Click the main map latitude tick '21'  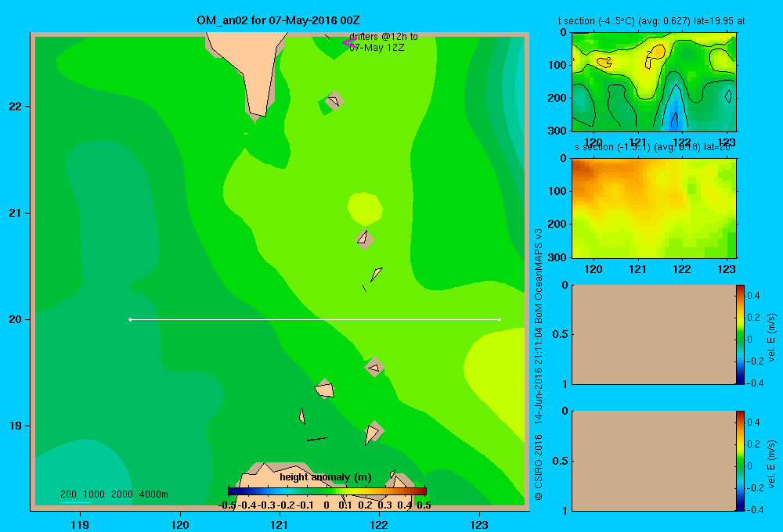[x=15, y=213]
